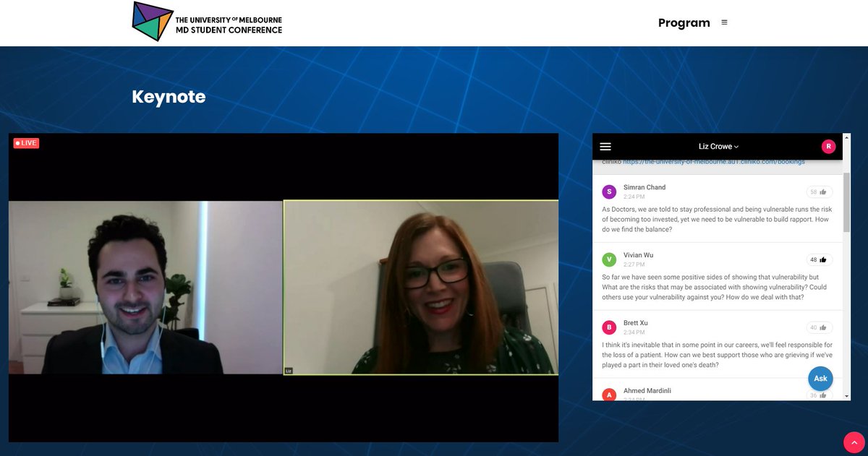Upvote Simran Chand's question with 58 likes
868x456 pixels.
click(x=820, y=192)
